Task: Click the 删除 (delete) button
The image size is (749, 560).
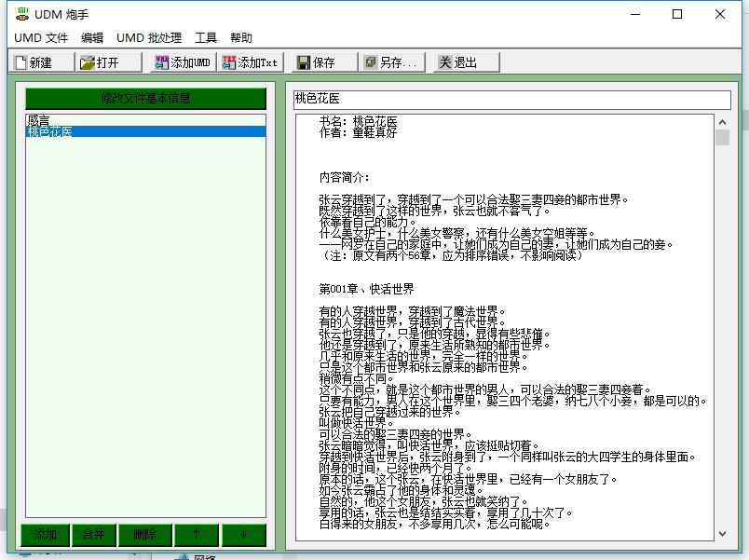Action: click(x=144, y=534)
